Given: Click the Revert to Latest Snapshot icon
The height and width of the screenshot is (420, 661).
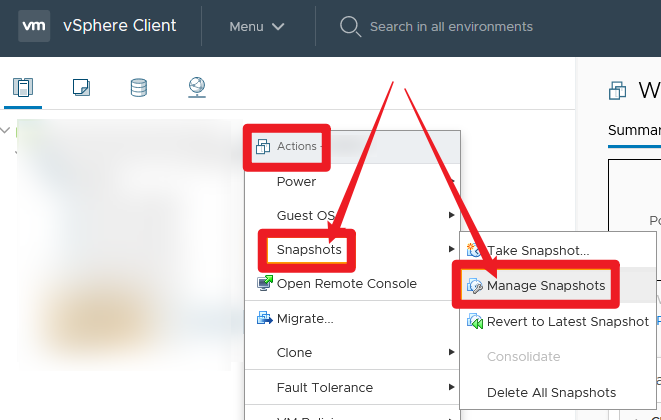Looking at the screenshot, I should click(x=474, y=322).
